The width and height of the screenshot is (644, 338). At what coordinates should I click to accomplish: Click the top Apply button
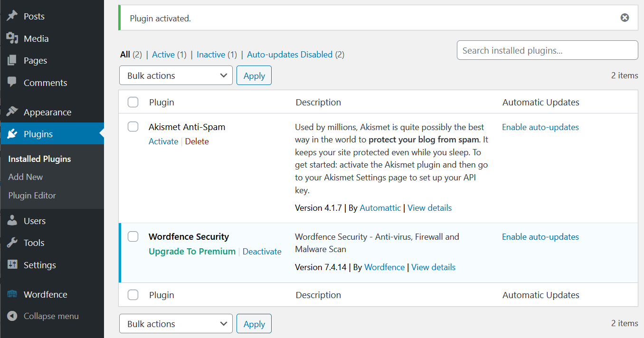(x=254, y=75)
